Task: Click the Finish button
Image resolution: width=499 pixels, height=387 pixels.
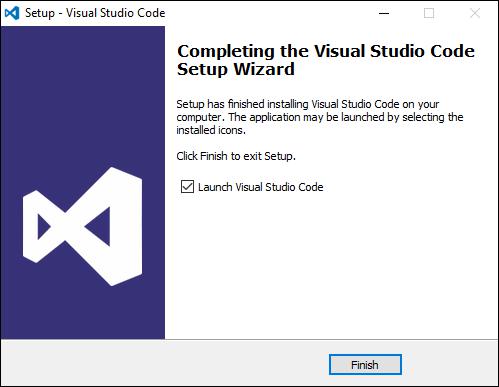Action: tap(365, 364)
